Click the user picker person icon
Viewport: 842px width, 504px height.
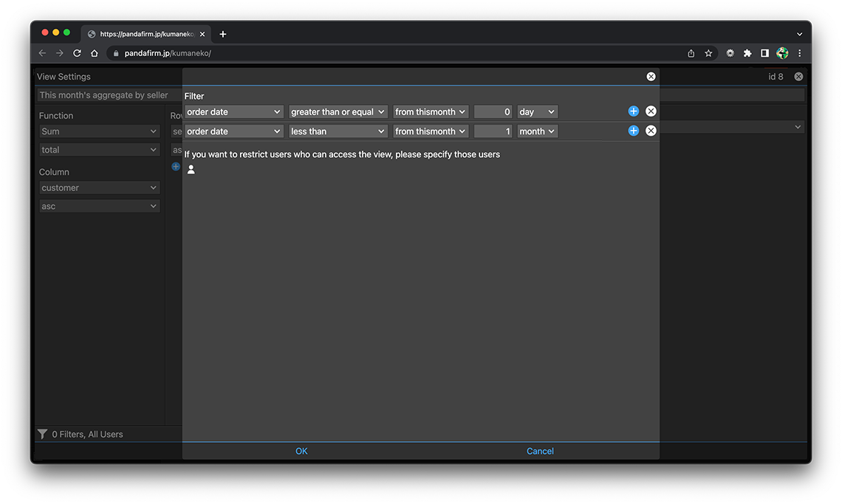point(191,170)
